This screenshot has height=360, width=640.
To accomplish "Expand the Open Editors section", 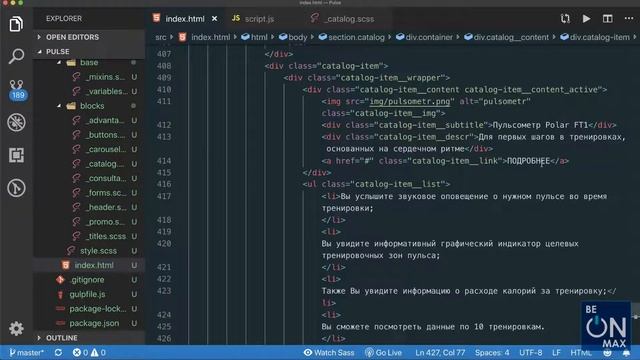I will (89, 37).
